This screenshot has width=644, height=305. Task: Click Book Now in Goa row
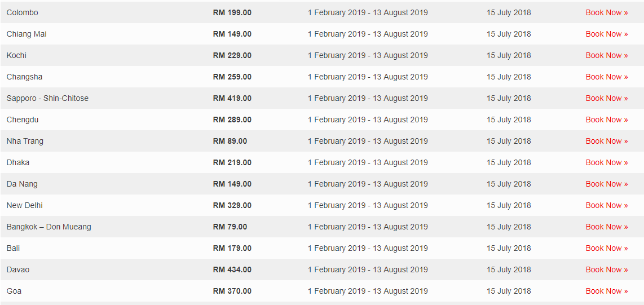coord(606,291)
